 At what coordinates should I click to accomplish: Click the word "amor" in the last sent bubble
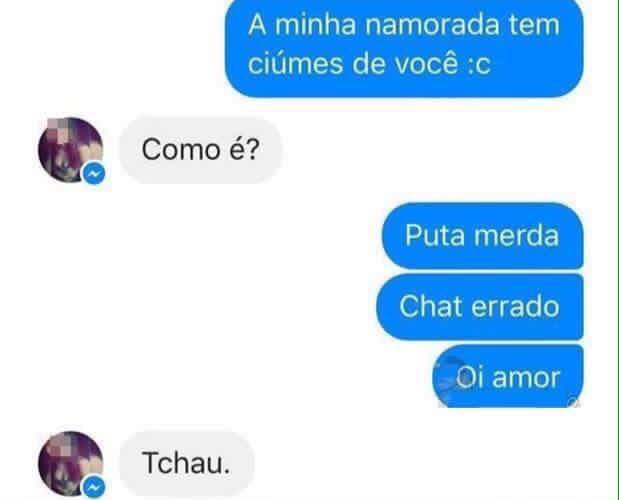[526, 378]
